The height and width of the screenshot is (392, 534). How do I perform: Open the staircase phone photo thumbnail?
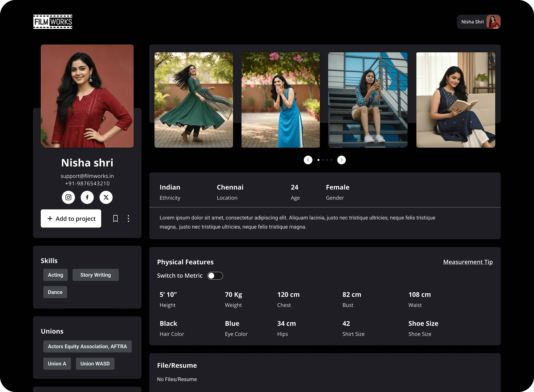click(368, 100)
